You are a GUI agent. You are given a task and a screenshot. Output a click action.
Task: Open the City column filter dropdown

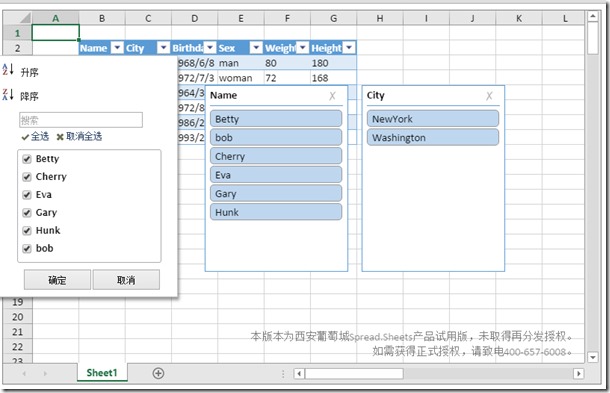point(163,48)
